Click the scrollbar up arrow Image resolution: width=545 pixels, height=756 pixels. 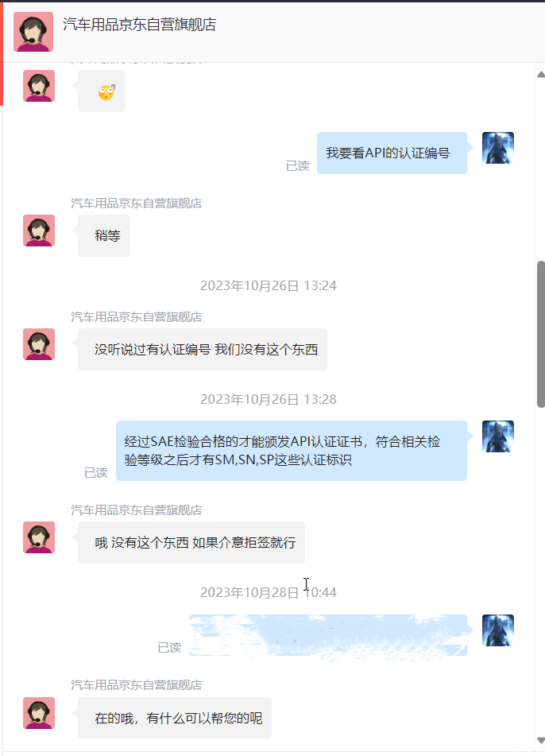541,74
